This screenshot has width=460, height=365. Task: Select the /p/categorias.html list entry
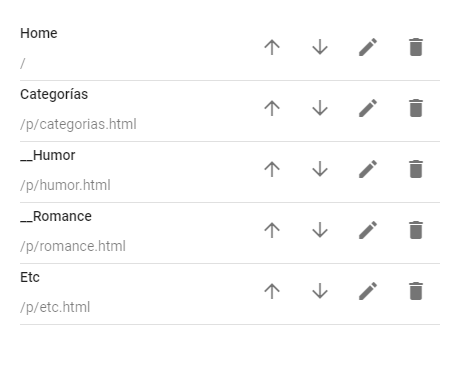(230, 111)
